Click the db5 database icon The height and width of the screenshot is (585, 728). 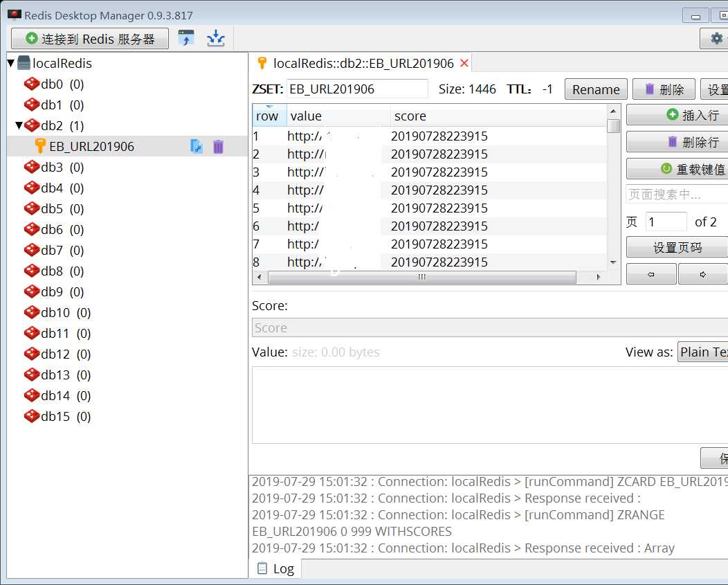click(32, 208)
